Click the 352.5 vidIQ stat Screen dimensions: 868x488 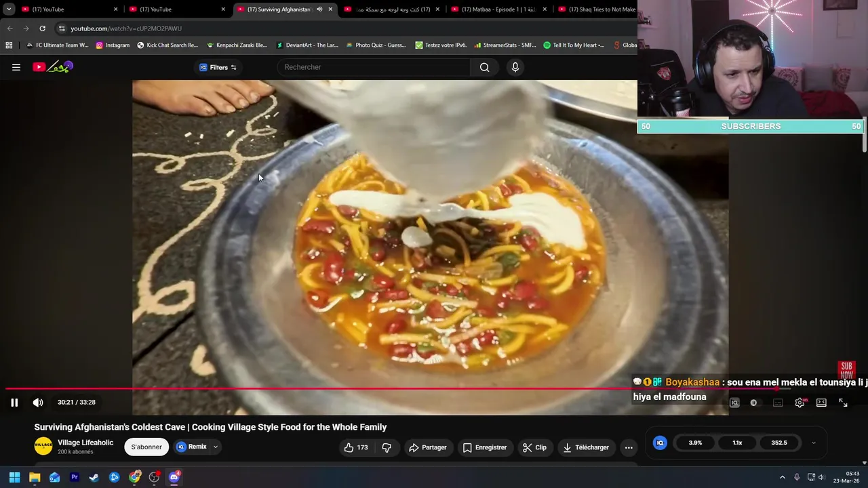779,443
